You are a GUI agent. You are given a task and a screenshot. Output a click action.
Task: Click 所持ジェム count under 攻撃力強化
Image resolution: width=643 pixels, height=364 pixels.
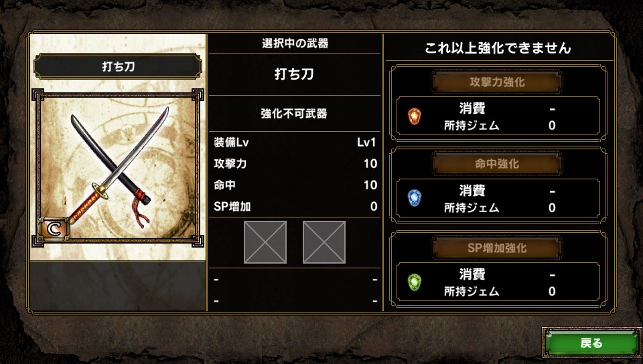click(x=552, y=125)
